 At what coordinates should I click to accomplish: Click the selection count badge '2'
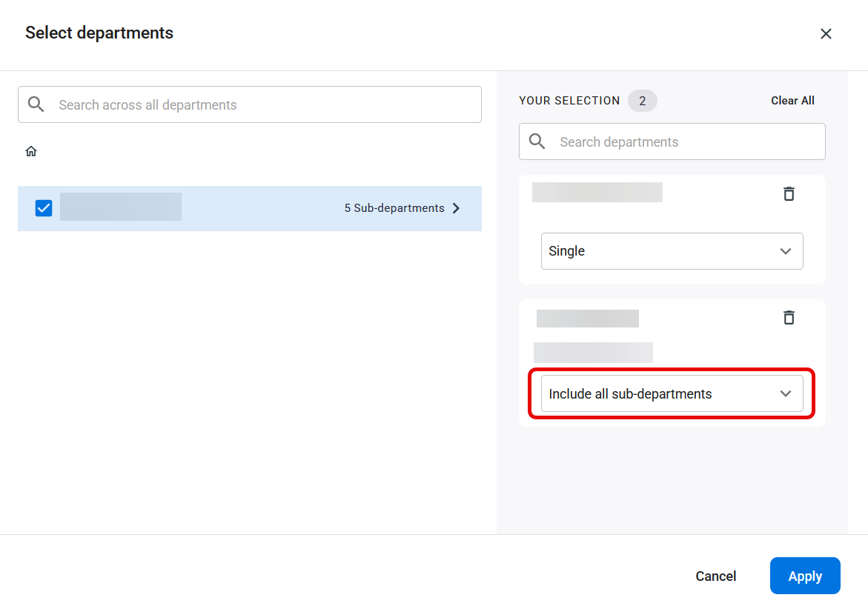[x=642, y=101]
